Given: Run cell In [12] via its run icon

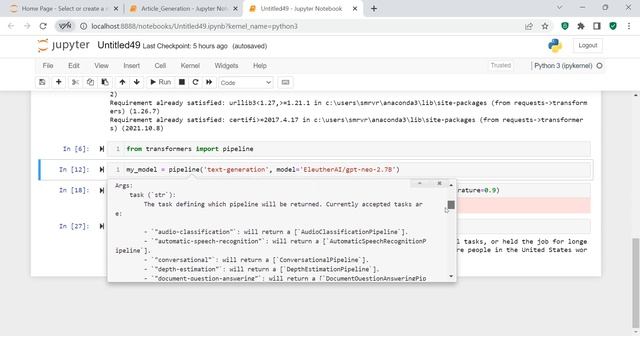Looking at the screenshot, I should click(102, 169).
